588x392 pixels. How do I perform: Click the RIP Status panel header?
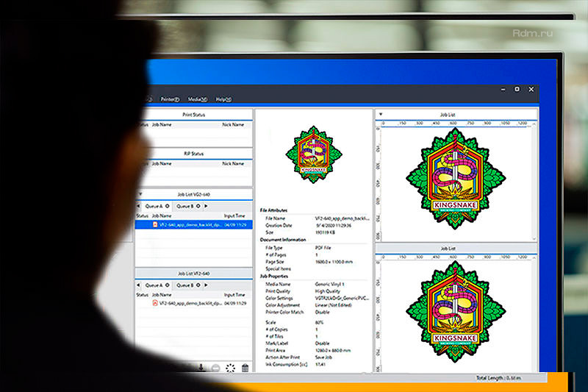point(194,154)
